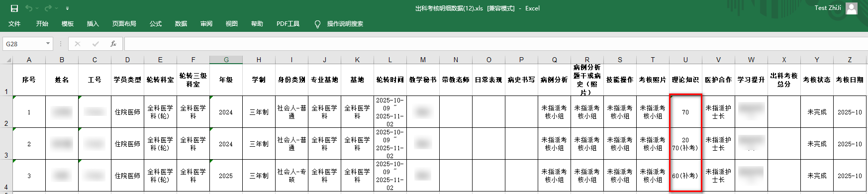Save the workbook with the floppy icon

tap(14, 8)
